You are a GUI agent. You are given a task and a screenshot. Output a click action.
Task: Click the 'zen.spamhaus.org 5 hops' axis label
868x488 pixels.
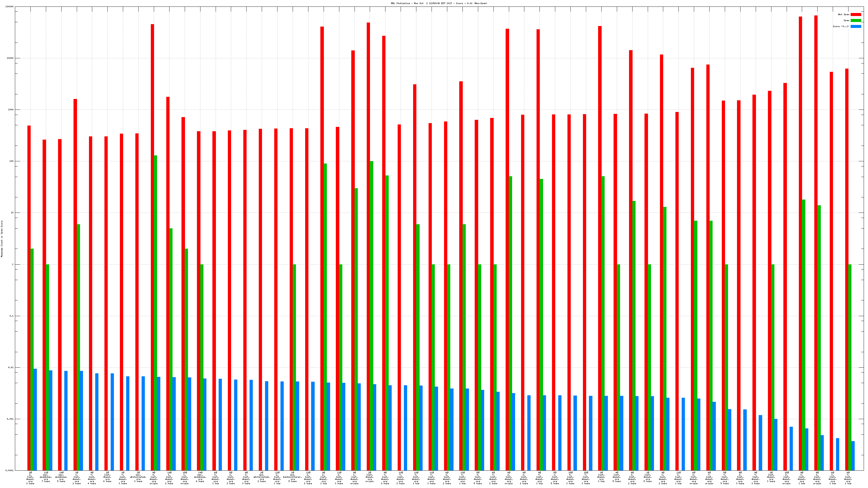pyautogui.click(x=61, y=477)
